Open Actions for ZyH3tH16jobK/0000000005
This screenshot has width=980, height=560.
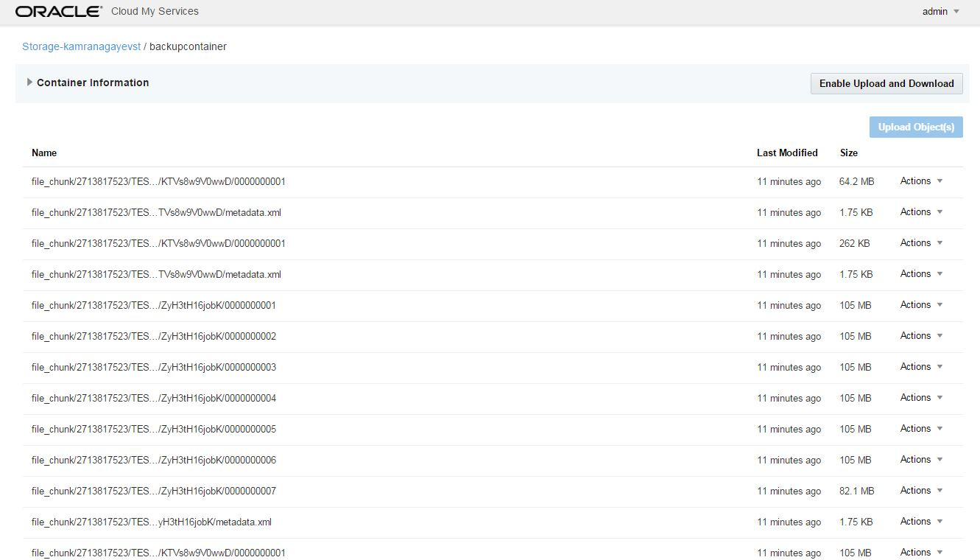920,429
